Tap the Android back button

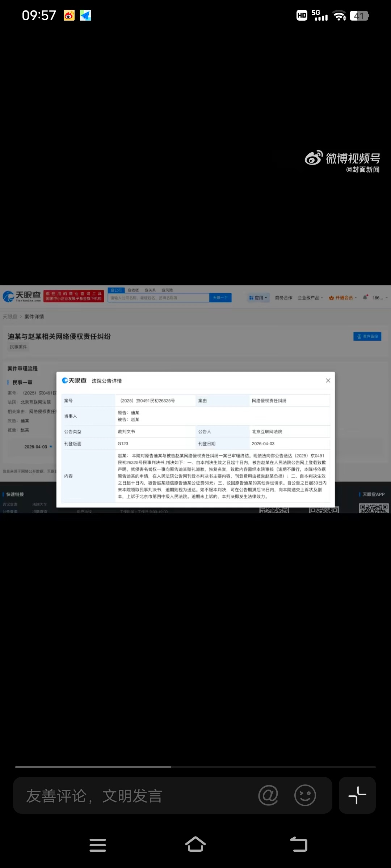pos(299,844)
